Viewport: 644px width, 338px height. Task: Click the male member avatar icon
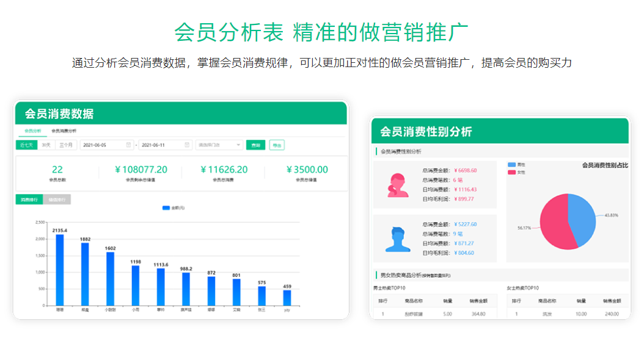click(398, 239)
